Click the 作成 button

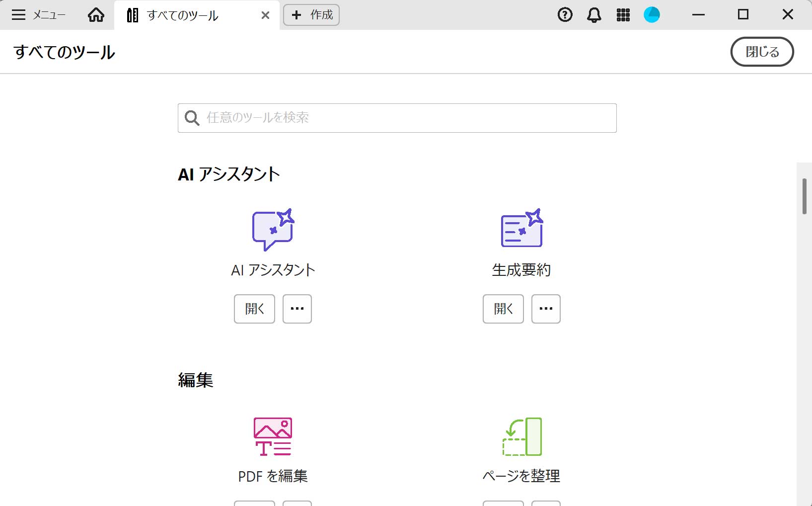tap(311, 15)
